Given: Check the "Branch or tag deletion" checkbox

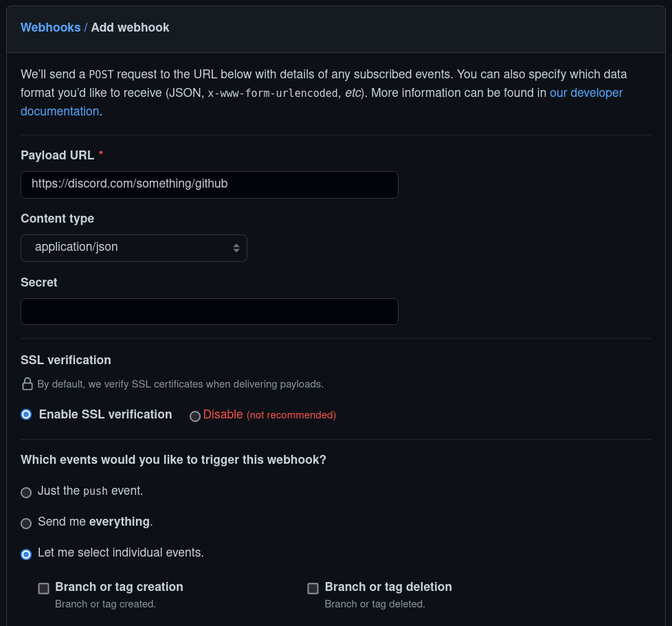Looking at the screenshot, I should pos(313,588).
